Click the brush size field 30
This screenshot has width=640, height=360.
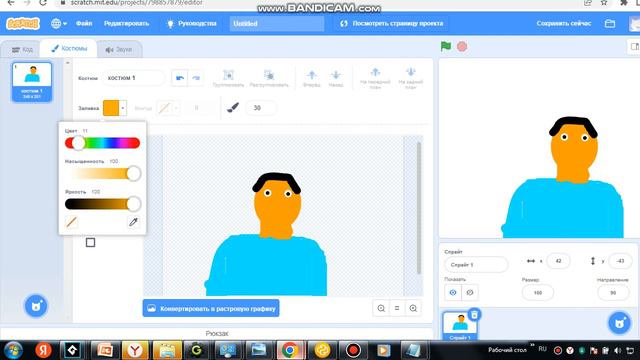(260, 108)
